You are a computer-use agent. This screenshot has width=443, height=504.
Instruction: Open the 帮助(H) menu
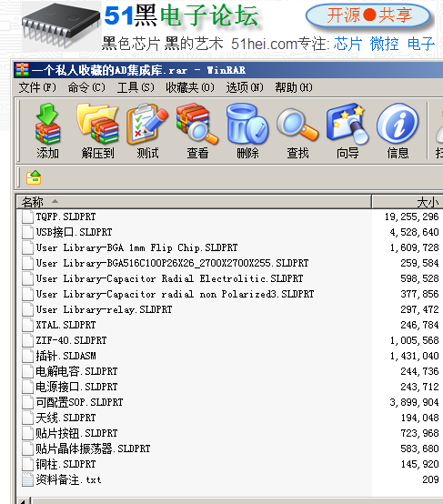(x=294, y=87)
